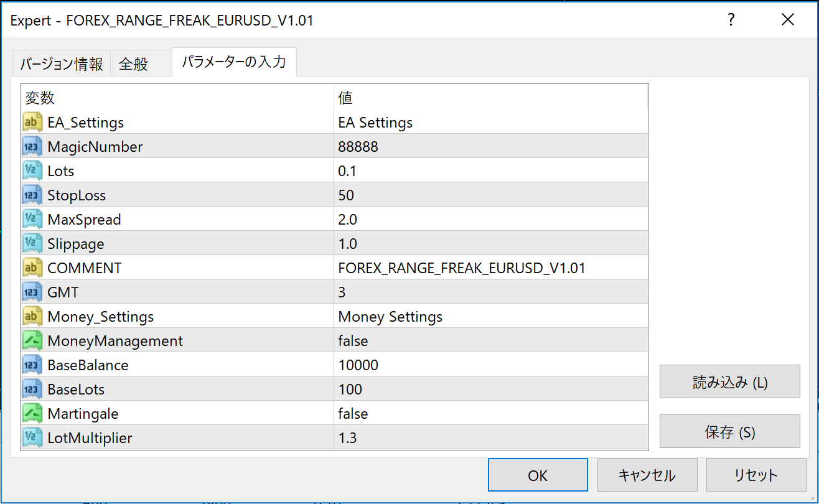The image size is (819, 504).
Task: Click the MoneyManagement boolean type icon
Action: tap(32, 341)
